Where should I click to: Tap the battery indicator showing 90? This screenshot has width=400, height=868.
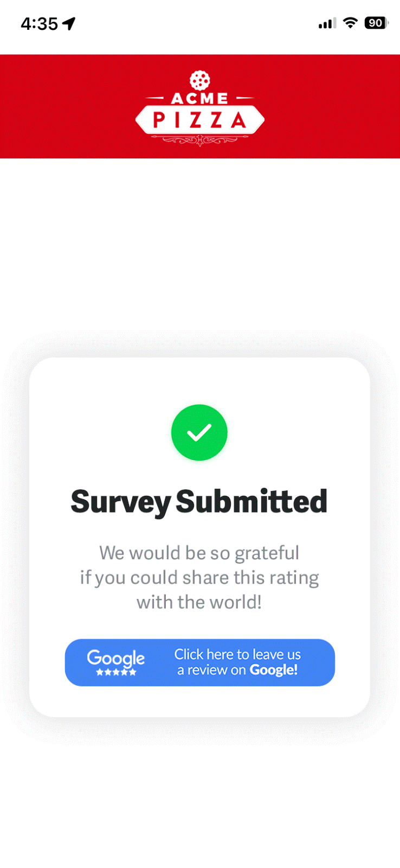(x=376, y=23)
